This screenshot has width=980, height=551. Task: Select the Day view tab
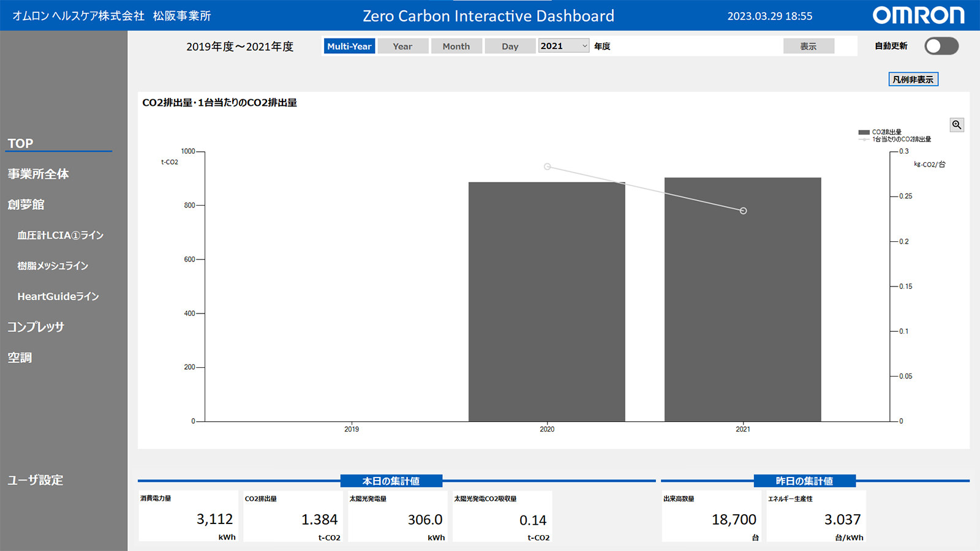pos(510,46)
